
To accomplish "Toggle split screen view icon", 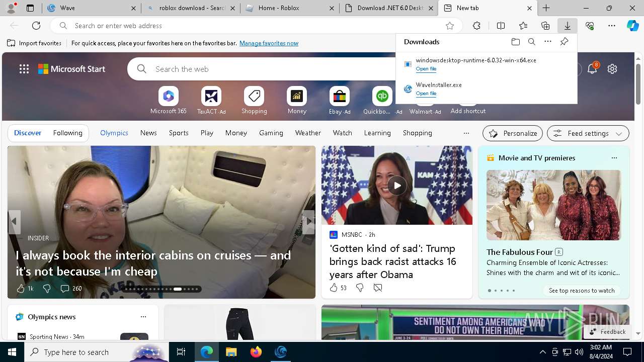I will [x=501, y=26].
